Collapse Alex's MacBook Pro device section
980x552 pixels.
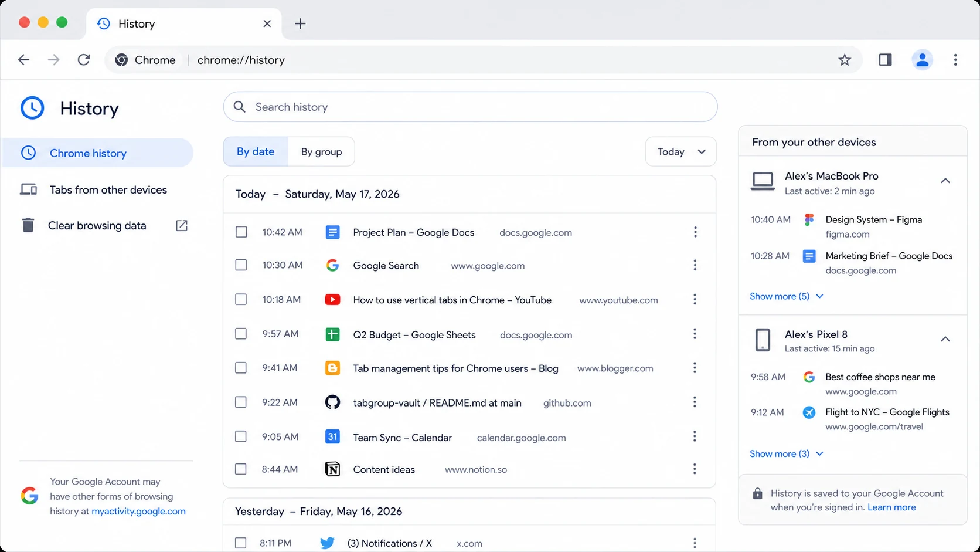(x=945, y=181)
